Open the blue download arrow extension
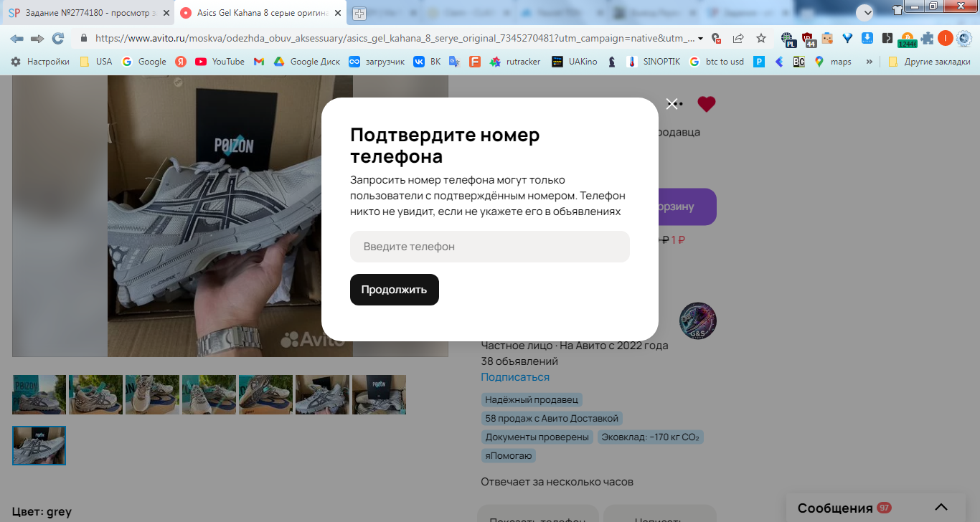 867,39
